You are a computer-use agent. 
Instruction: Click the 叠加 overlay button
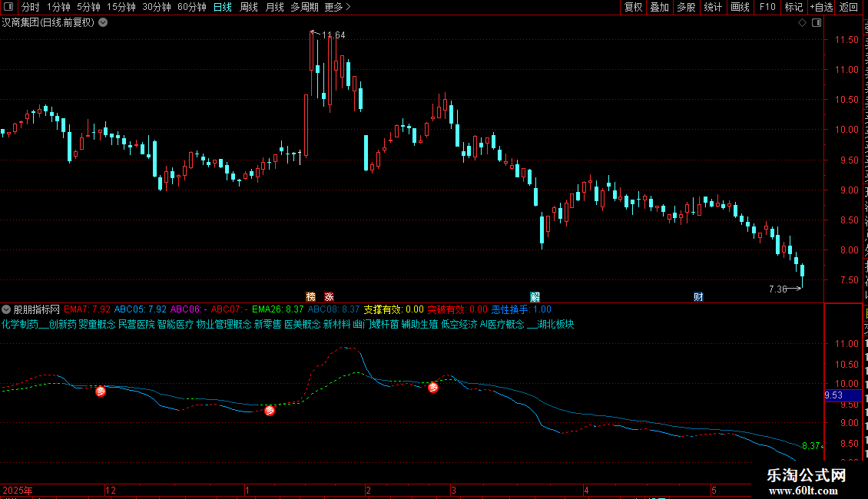click(x=659, y=7)
